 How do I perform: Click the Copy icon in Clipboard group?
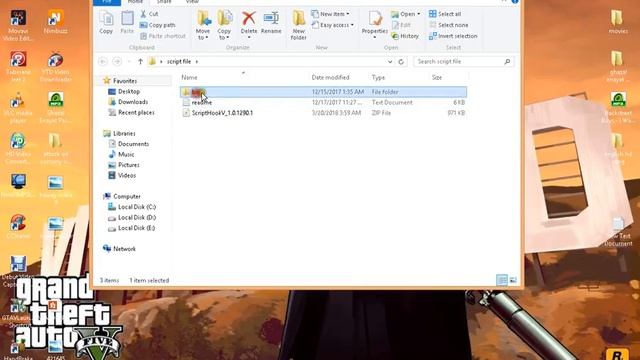[x=106, y=22]
